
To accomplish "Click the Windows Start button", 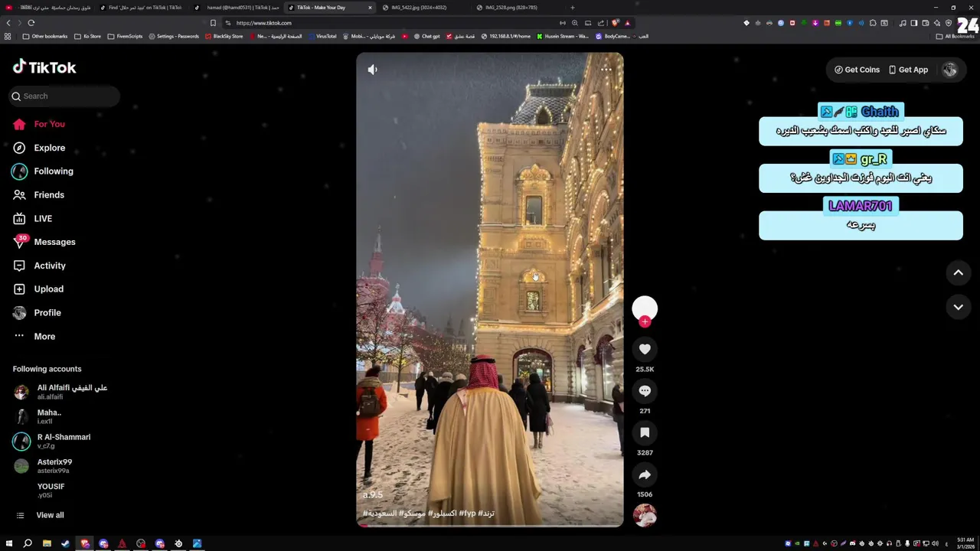I will [x=9, y=543].
